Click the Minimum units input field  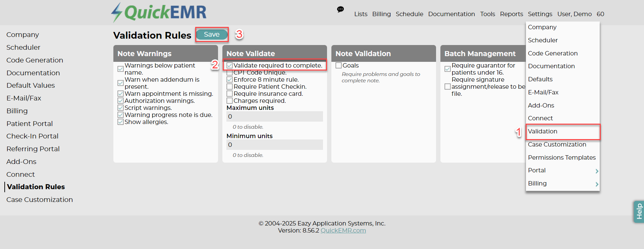274,144
